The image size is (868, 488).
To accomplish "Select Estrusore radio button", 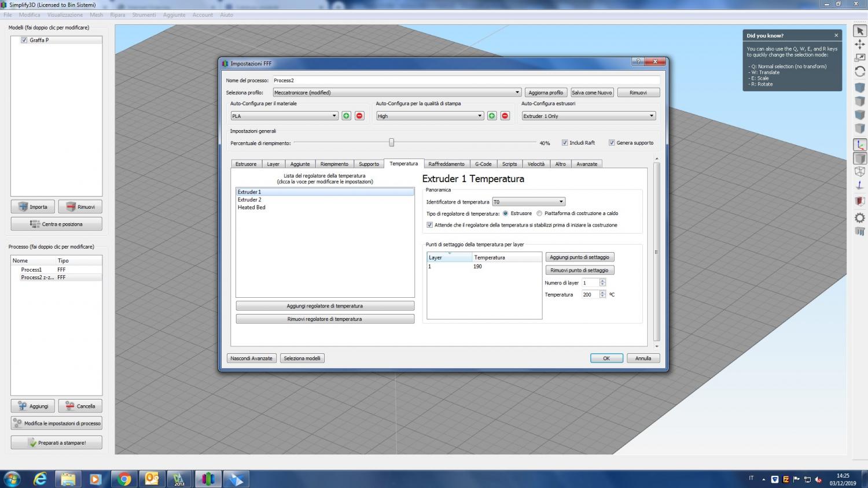I will coord(505,213).
